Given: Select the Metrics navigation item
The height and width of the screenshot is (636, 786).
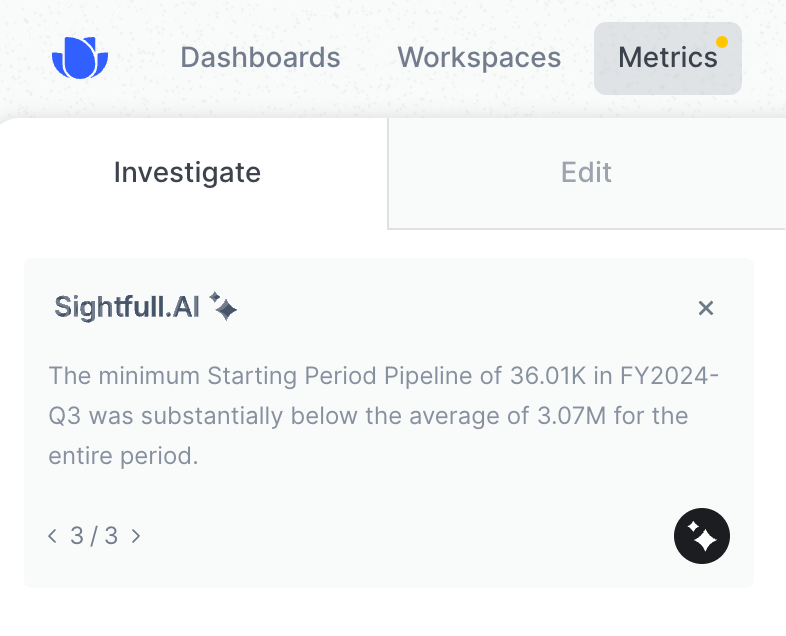Looking at the screenshot, I should tap(668, 58).
